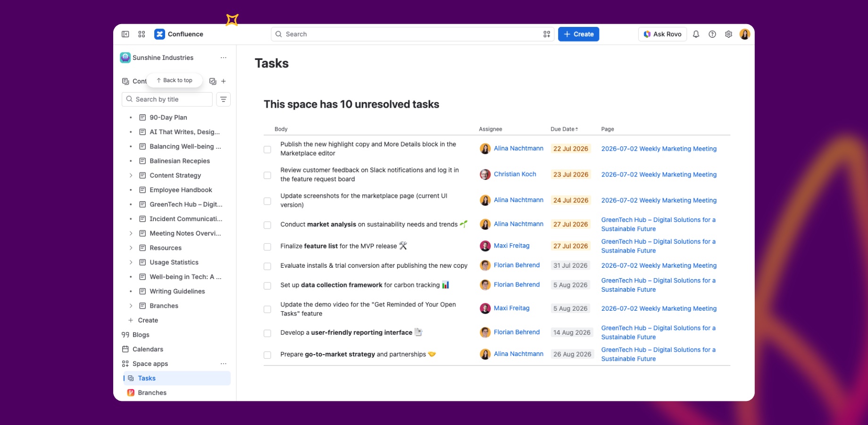Click the 26 Aug 2026 due date
This screenshot has height=425, width=868.
tap(572, 354)
